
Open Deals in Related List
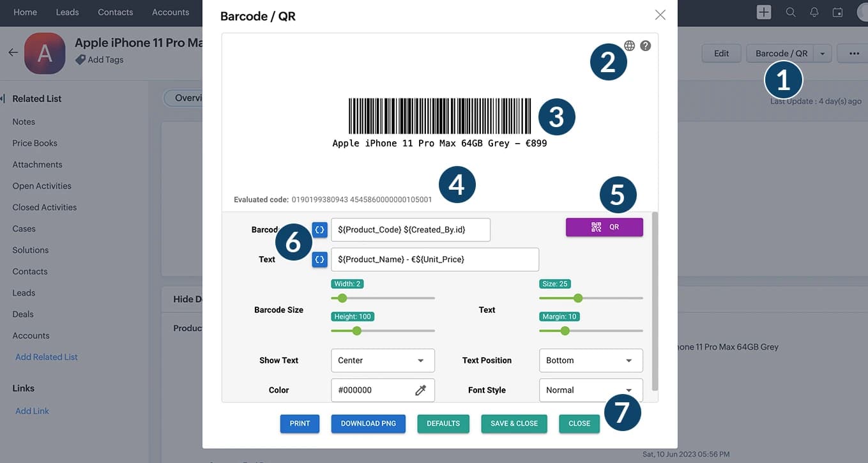(22, 314)
